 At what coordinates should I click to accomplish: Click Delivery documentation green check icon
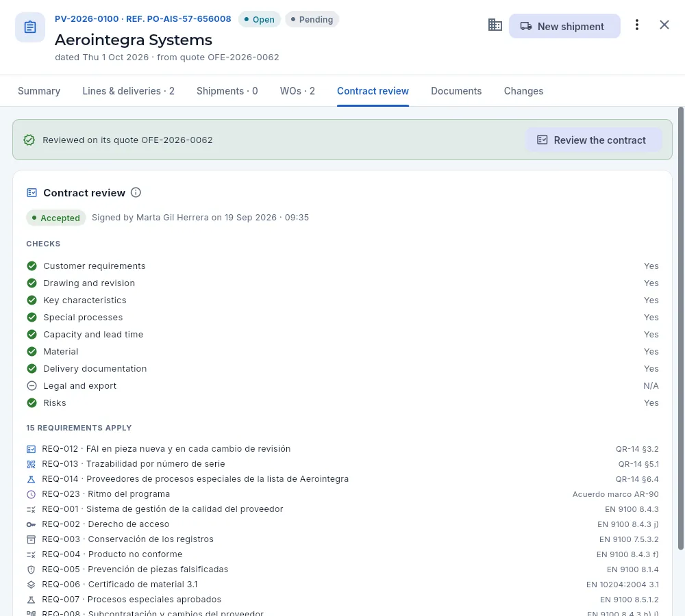(32, 368)
